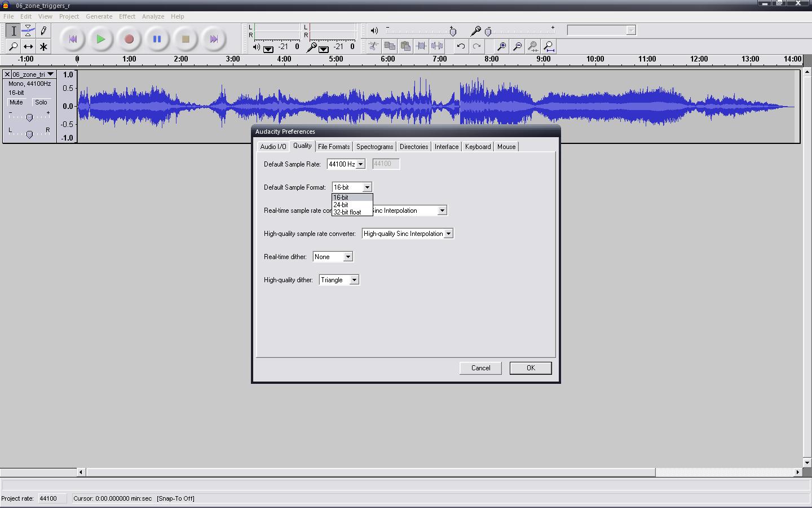Toggle Solo on the audio track
Image resolution: width=812 pixels, height=508 pixels.
click(x=41, y=102)
